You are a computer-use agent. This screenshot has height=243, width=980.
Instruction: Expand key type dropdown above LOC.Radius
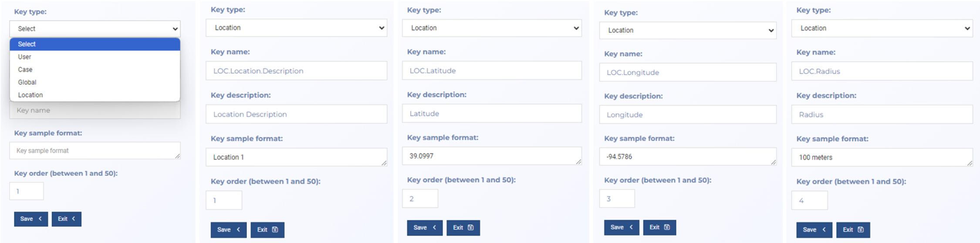coord(882,28)
